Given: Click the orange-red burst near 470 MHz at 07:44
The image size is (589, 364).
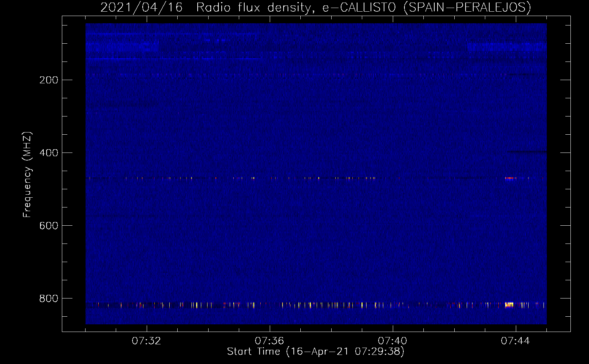Looking at the screenshot, I should [509, 178].
